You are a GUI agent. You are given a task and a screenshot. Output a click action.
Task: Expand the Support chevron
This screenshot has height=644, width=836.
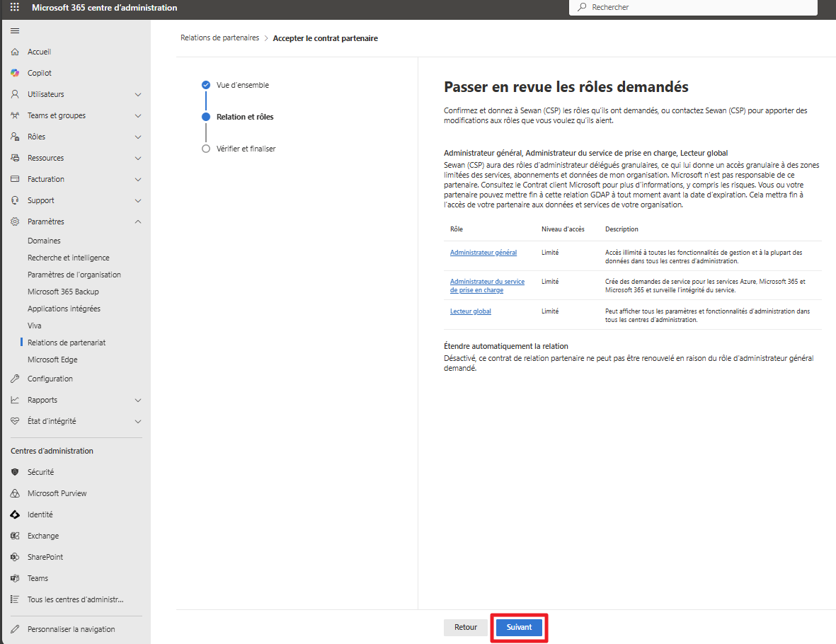138,201
